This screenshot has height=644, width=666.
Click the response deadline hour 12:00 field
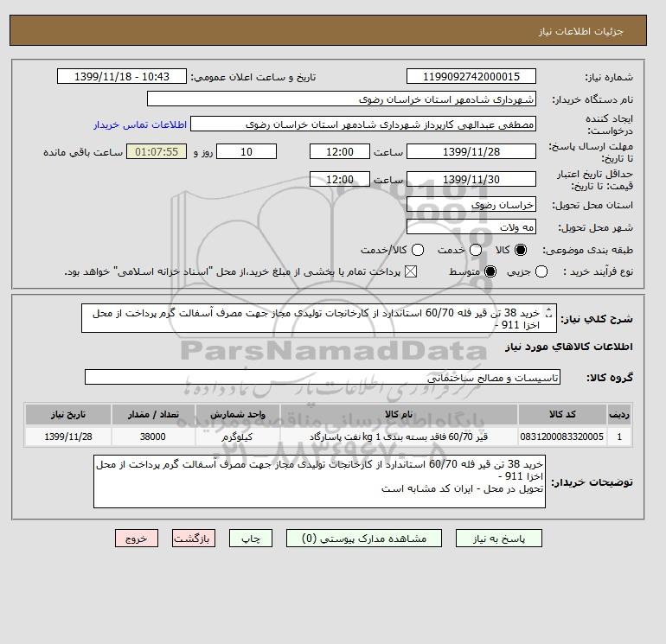(340, 151)
